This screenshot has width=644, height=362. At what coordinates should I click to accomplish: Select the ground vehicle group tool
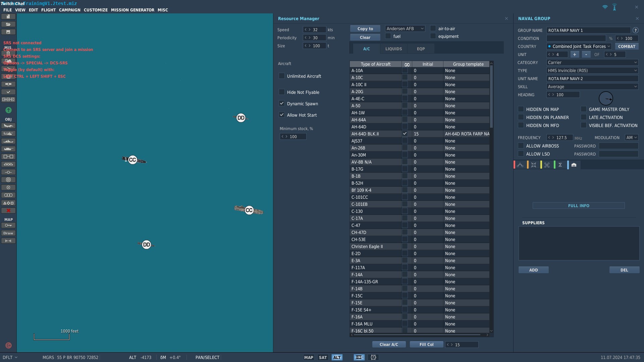click(x=8, y=149)
